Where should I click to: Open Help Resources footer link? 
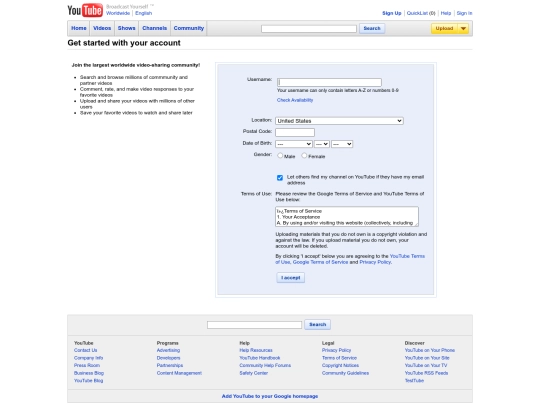256,351
